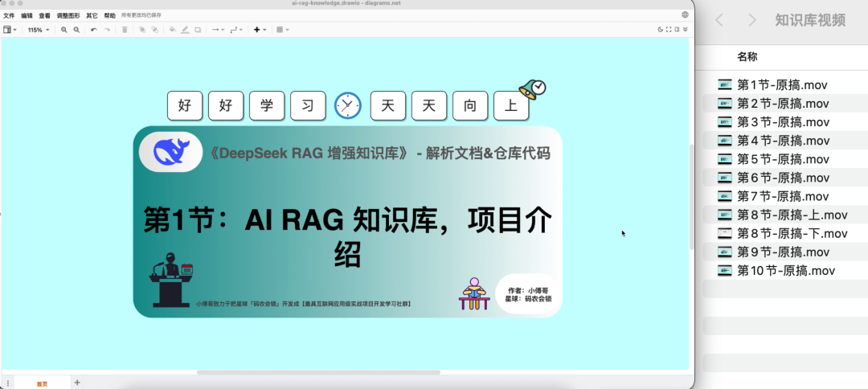Image resolution: width=868 pixels, height=389 pixels.
Task: Select the 学 character box
Action: (267, 105)
